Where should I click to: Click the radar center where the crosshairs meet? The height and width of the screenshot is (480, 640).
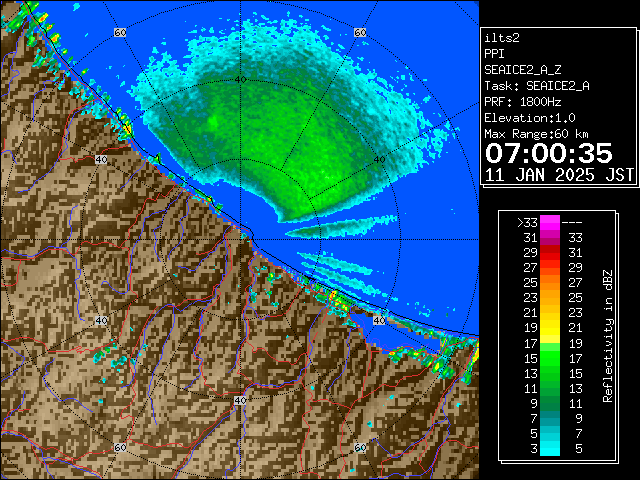coord(240,240)
